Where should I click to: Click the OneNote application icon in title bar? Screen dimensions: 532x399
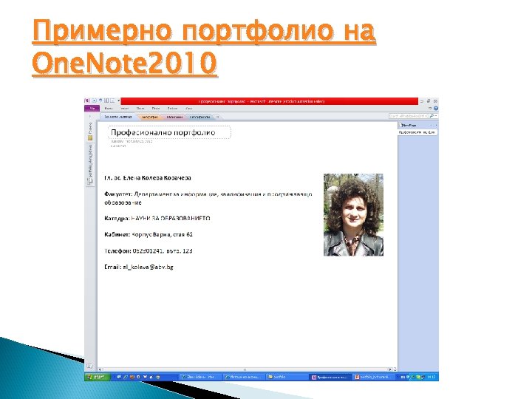coord(87,100)
